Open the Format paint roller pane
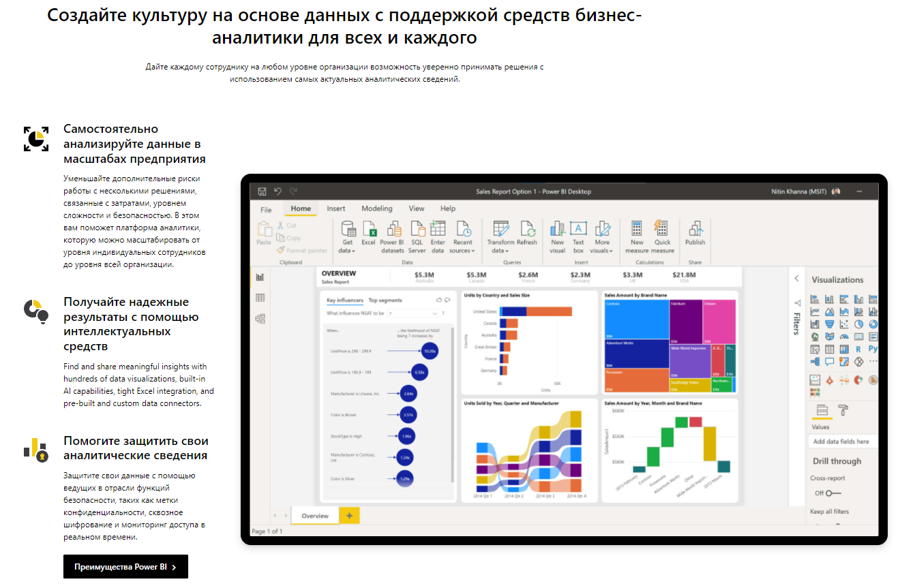Image resolution: width=915 pixels, height=588 pixels. coord(843,409)
